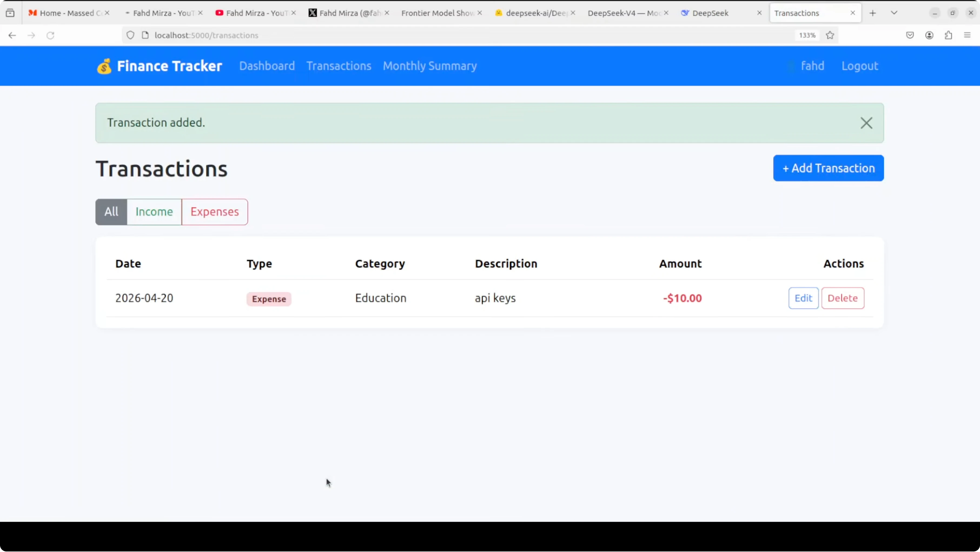The height and width of the screenshot is (552, 980).
Task: Open the browser extensions icon
Action: tap(948, 35)
